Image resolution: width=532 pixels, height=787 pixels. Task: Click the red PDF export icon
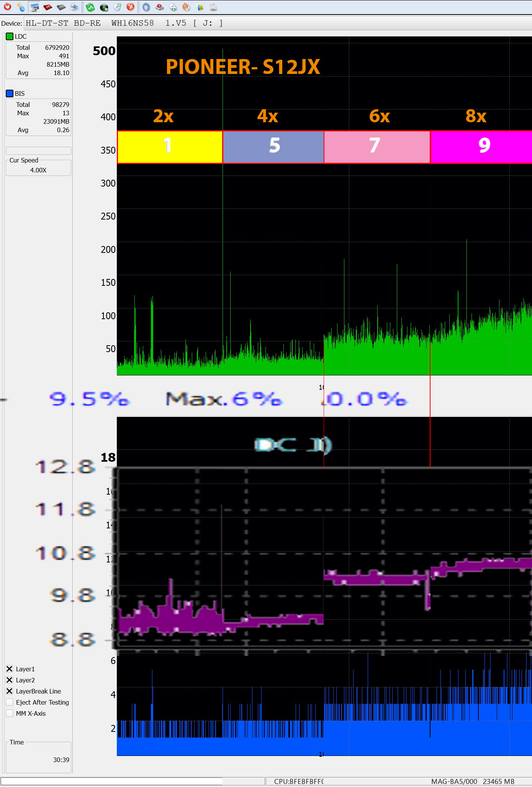[48, 7]
